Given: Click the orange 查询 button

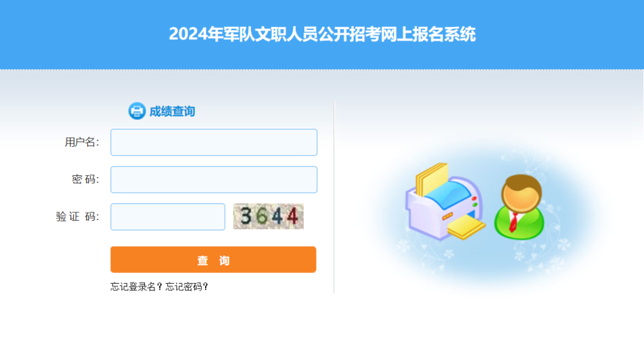Looking at the screenshot, I should tap(213, 260).
